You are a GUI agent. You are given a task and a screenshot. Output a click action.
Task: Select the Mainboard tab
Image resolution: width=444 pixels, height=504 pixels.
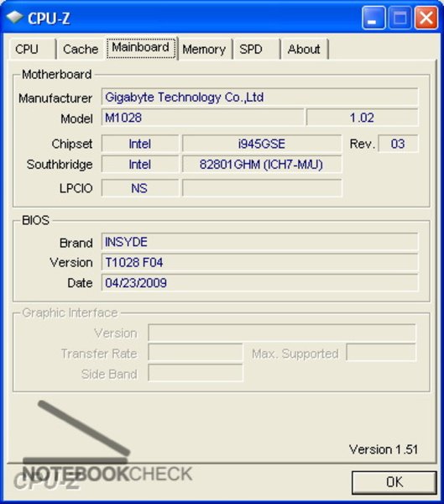[x=141, y=48]
